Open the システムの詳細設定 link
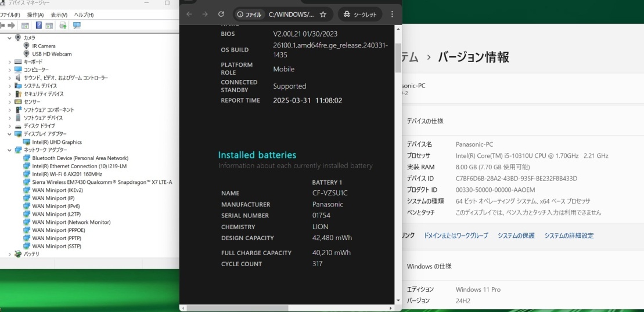644x312 pixels. [x=569, y=235]
